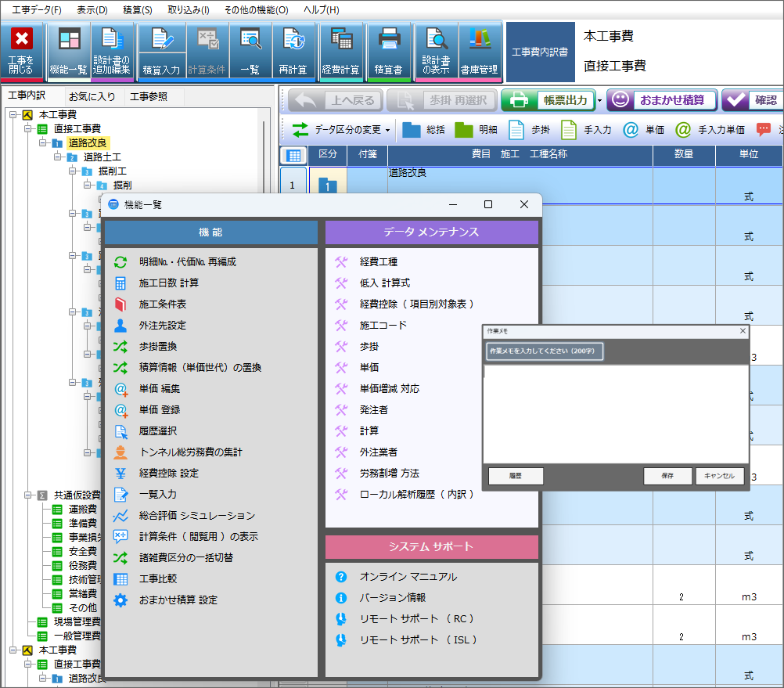Switch to the お気に入り tab
The height and width of the screenshot is (688, 784).
tap(92, 97)
